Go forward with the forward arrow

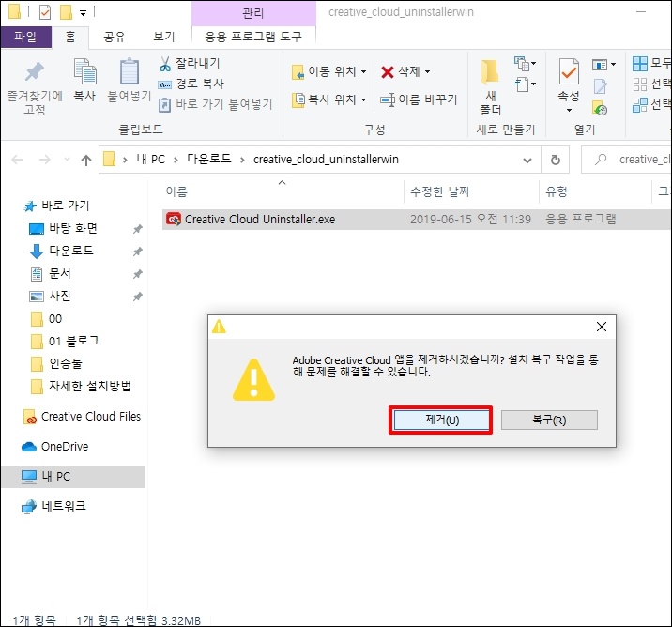(44, 160)
